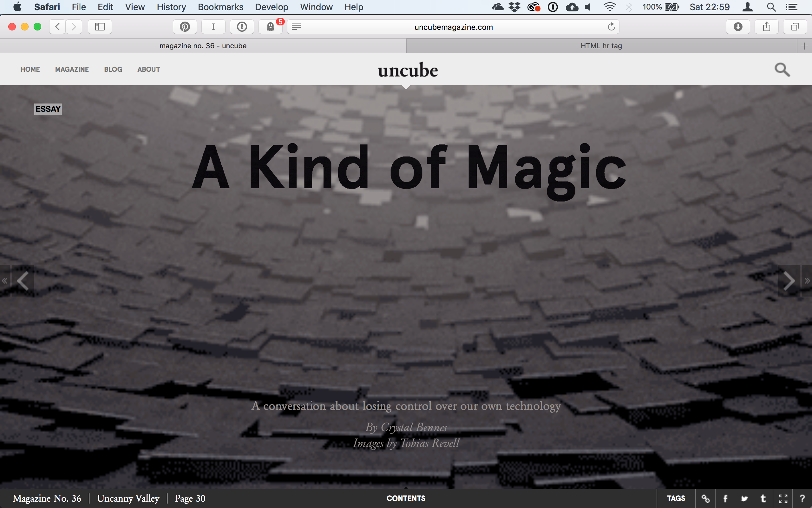The height and width of the screenshot is (508, 812).
Task: Click Images by Tobias Revell credit
Action: point(406,443)
